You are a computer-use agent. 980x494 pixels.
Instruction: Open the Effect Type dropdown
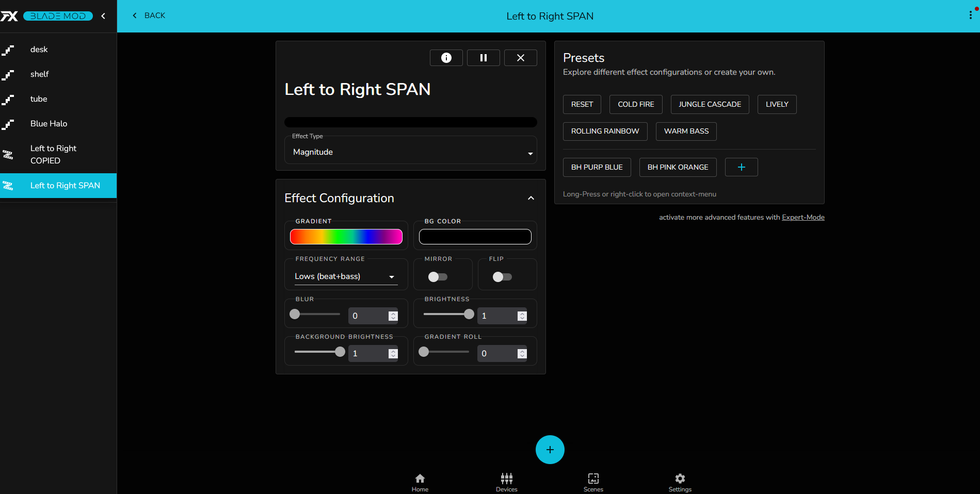(x=410, y=152)
